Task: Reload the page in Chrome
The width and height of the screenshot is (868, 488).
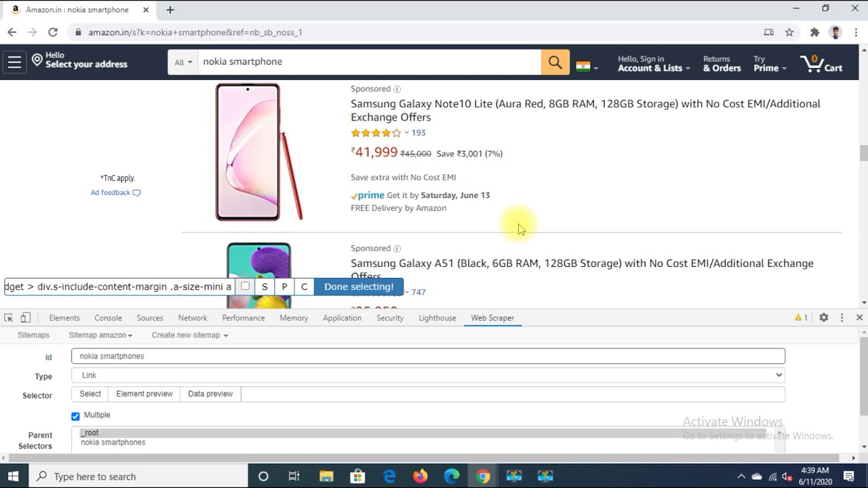Action: [x=53, y=32]
